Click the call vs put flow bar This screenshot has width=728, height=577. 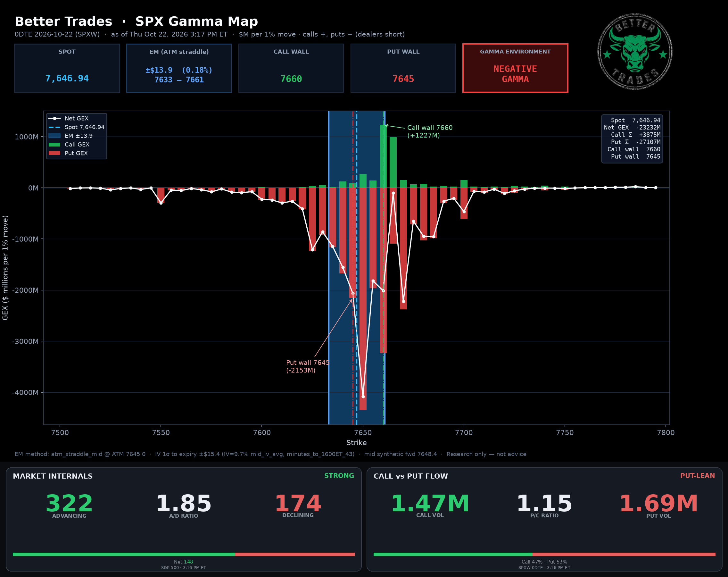coord(544,554)
